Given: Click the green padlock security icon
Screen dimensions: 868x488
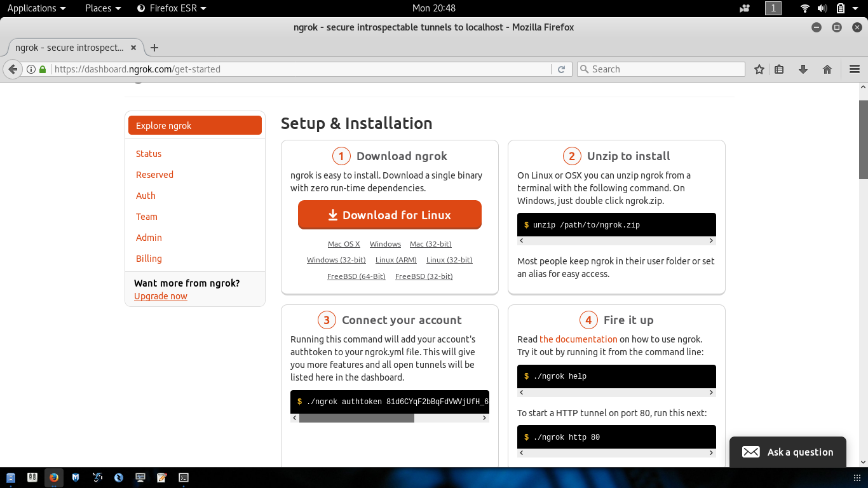Looking at the screenshot, I should pos(43,69).
